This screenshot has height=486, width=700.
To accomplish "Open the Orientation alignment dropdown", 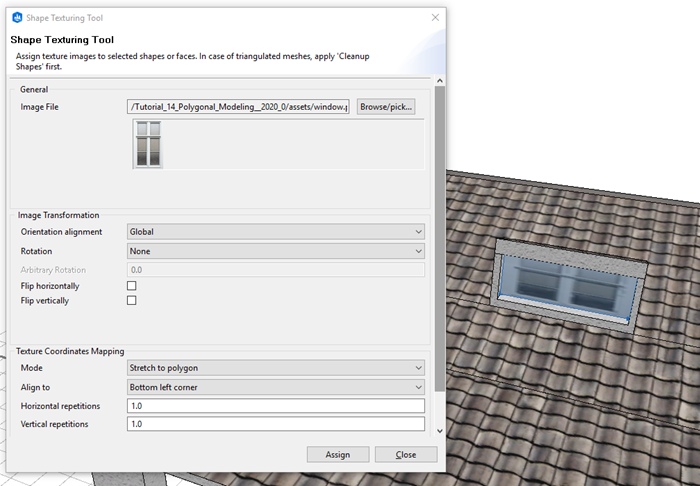I will (276, 232).
